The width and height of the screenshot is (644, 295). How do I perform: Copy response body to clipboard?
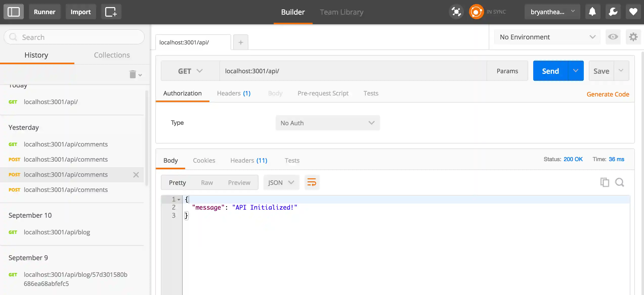(x=605, y=182)
